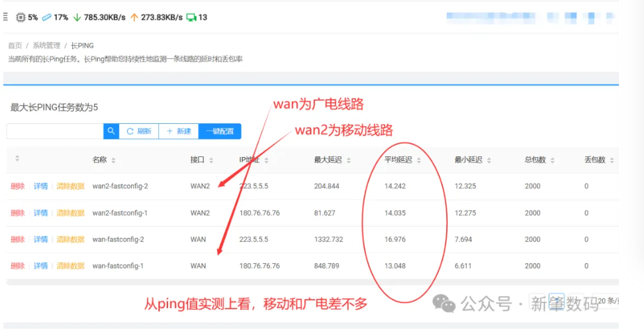Sort by the IP地址 column arrows
644x334 pixels.
tap(266, 160)
